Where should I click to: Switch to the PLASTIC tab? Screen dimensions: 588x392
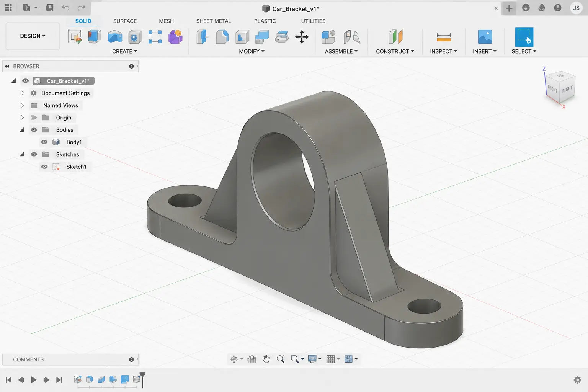pyautogui.click(x=265, y=21)
